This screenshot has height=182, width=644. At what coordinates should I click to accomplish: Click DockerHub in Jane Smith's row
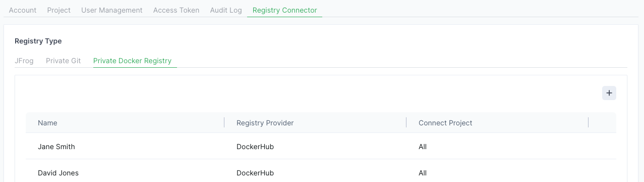255,147
